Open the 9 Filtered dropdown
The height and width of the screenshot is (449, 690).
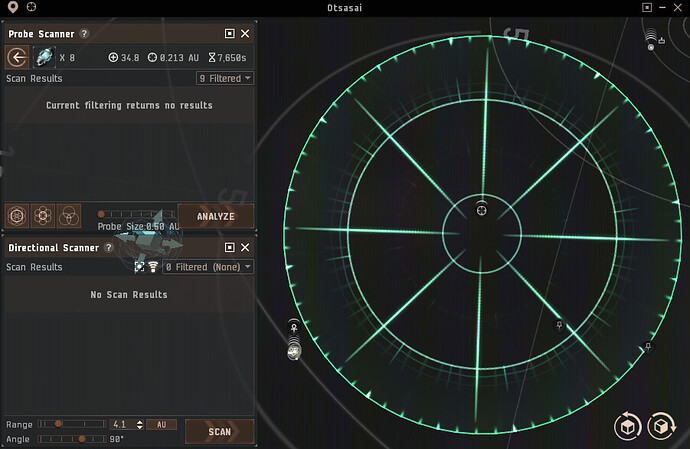tap(225, 78)
